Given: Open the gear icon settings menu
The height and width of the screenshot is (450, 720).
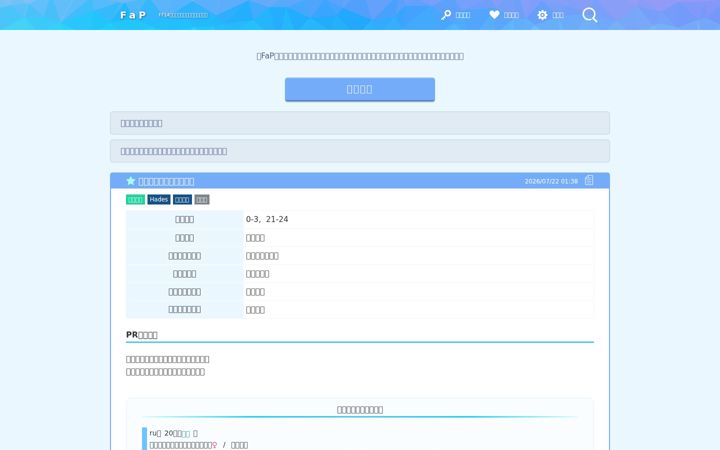Looking at the screenshot, I should point(551,15).
